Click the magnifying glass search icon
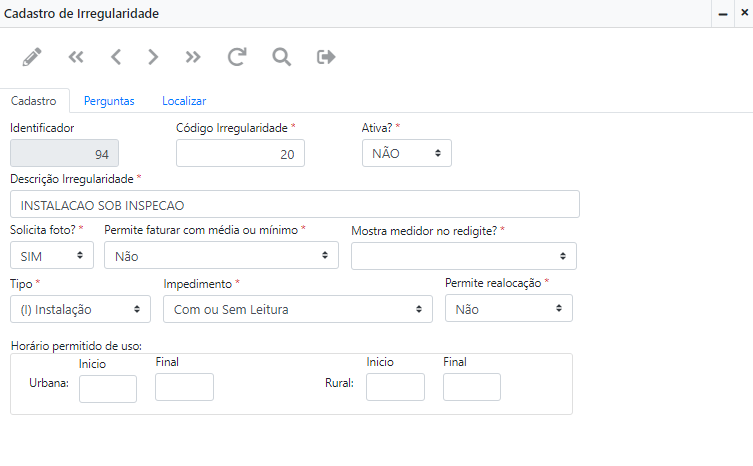 [x=281, y=57]
